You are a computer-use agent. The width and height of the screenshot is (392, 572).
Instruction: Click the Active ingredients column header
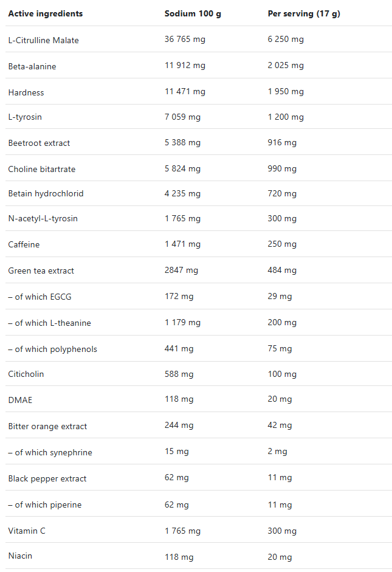(x=45, y=13)
